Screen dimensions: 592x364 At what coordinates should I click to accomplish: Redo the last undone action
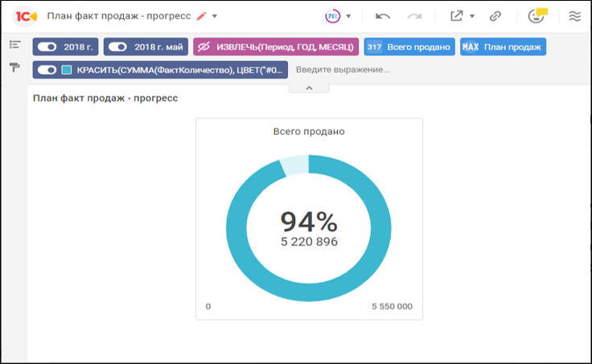(x=414, y=16)
